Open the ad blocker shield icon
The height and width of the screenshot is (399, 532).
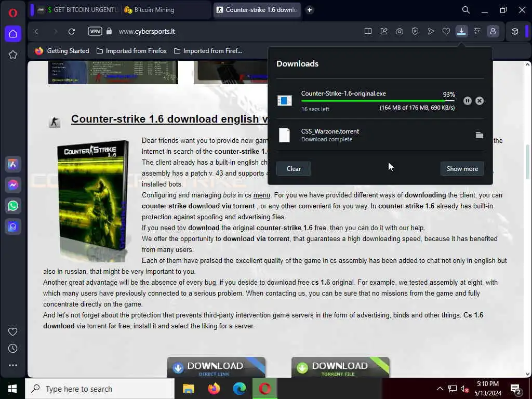(415, 32)
